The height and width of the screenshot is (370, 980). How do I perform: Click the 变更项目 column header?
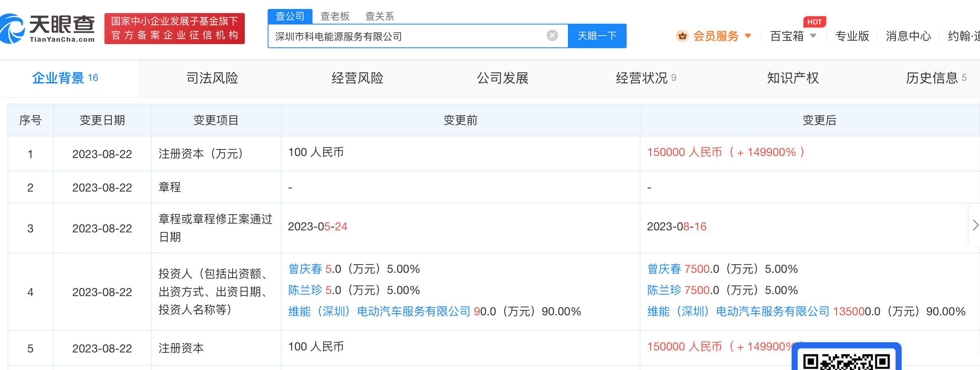[x=216, y=120]
